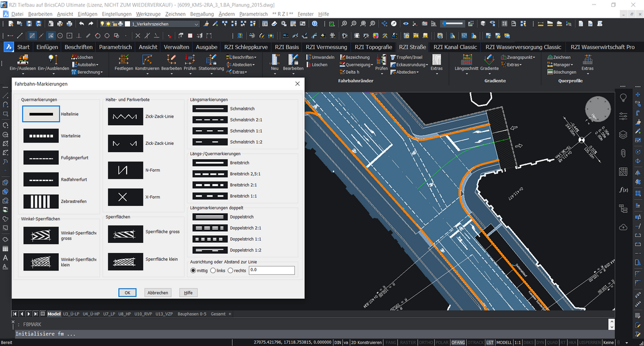The width and height of the screenshot is (644, 346).
Task: Toggle POLAR tracking in status bar
Action: 442,343
